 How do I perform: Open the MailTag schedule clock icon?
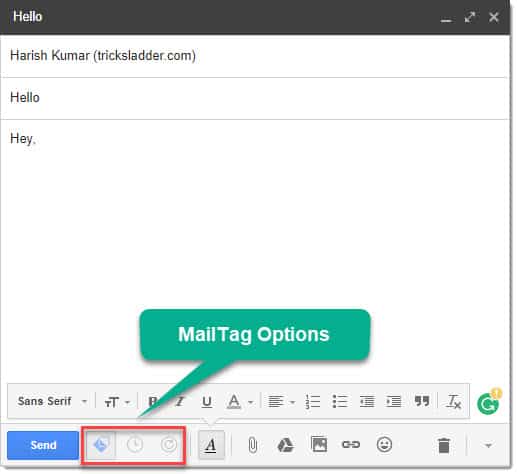(135, 445)
